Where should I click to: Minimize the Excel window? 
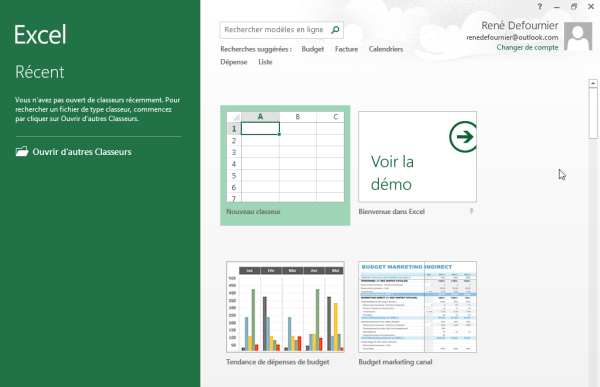click(557, 7)
